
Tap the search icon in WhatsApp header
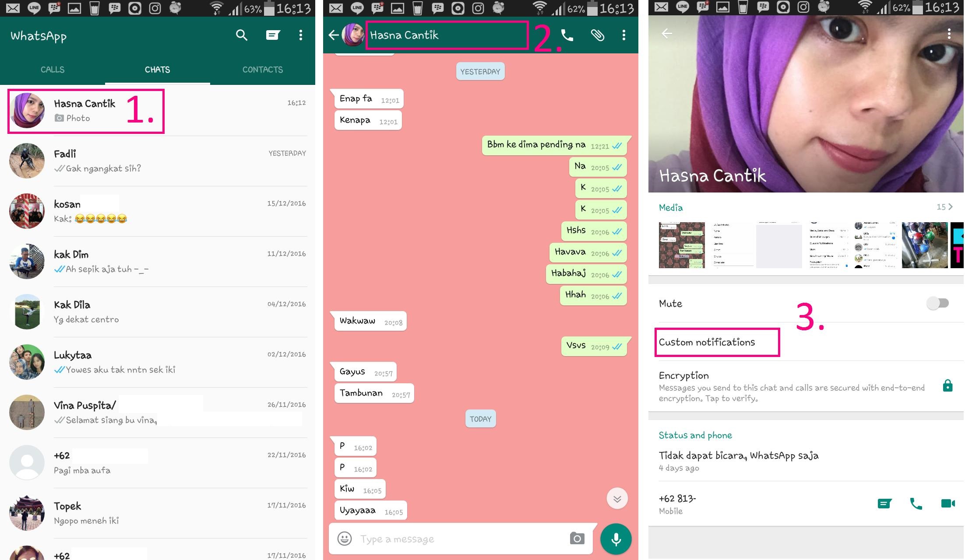point(242,35)
